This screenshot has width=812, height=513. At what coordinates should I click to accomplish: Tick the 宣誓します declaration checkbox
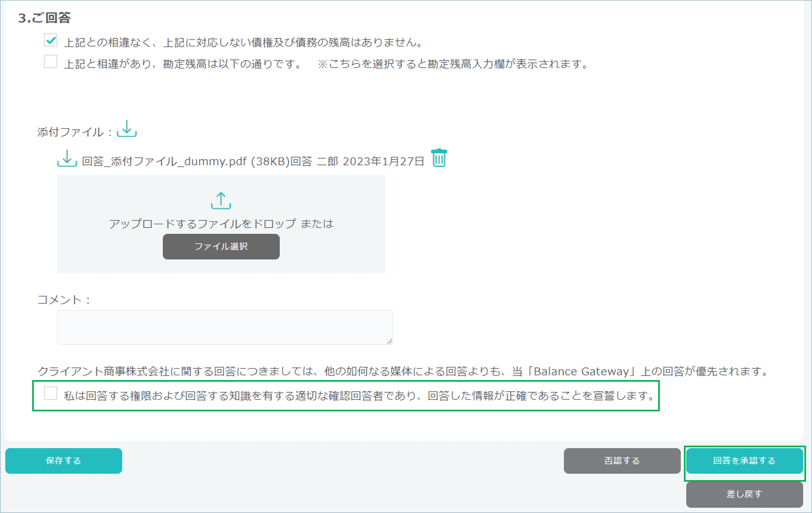coord(51,393)
